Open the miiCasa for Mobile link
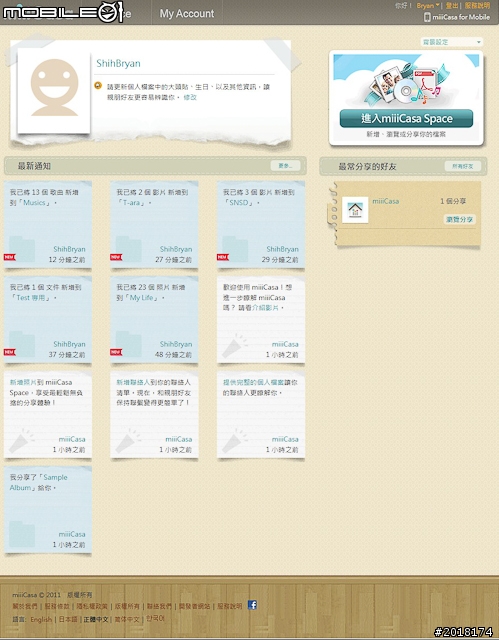 461,17
